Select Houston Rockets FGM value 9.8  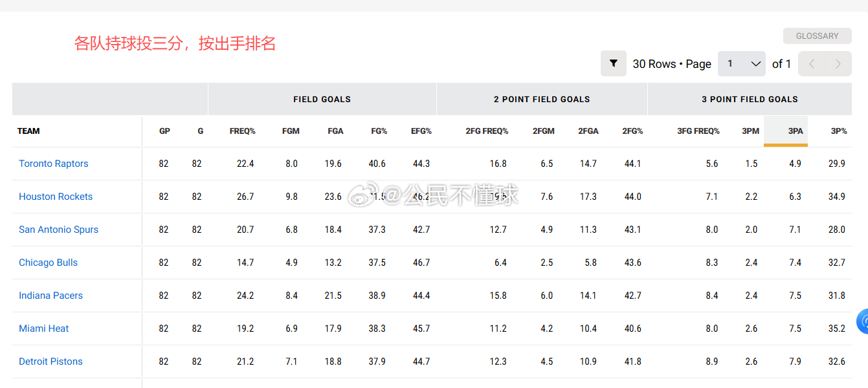291,197
